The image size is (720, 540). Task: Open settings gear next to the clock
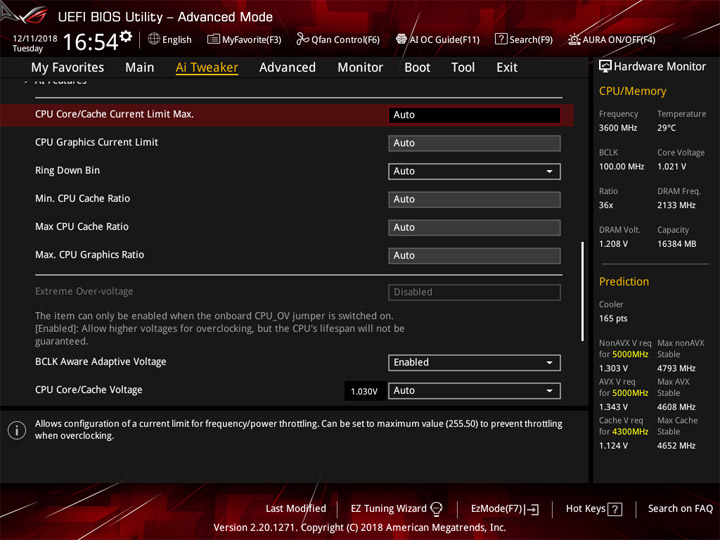126,37
